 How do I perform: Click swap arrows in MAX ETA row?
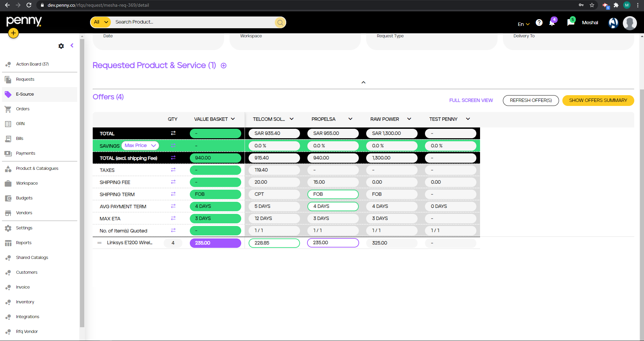[x=173, y=218]
